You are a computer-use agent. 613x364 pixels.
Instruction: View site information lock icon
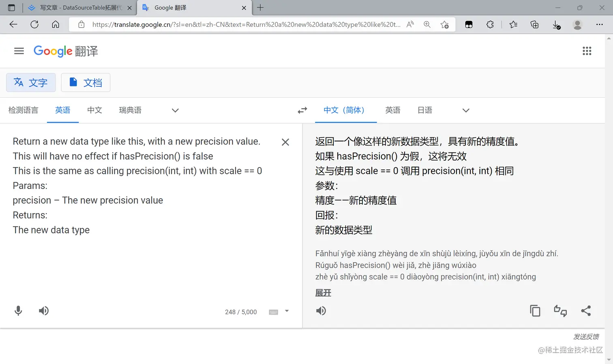[81, 24]
